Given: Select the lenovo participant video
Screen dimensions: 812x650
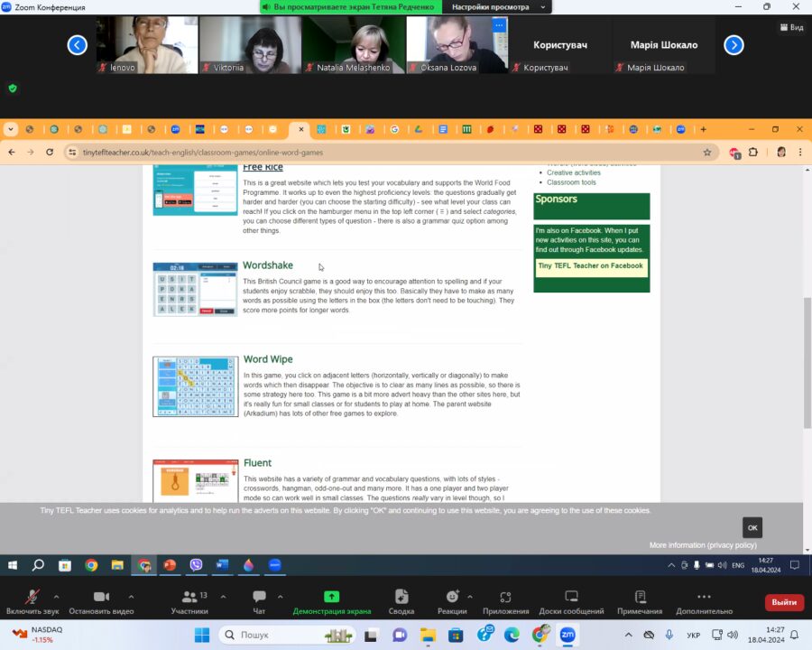Looking at the screenshot, I should point(147,44).
